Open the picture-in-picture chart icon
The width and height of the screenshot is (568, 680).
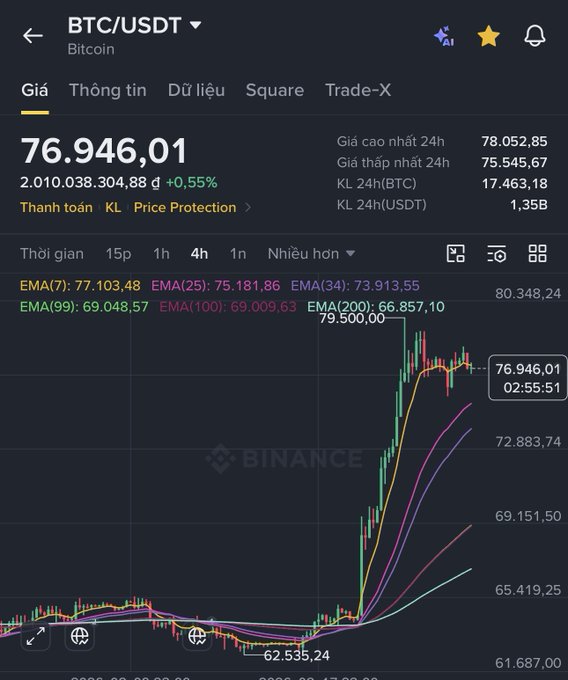456,253
